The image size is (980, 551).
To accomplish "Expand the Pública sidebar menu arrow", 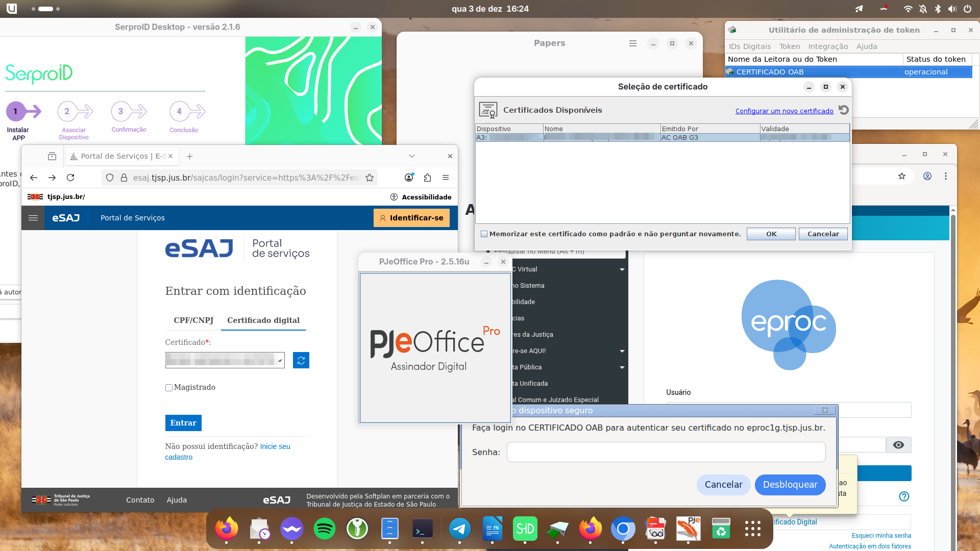I will click(x=622, y=367).
